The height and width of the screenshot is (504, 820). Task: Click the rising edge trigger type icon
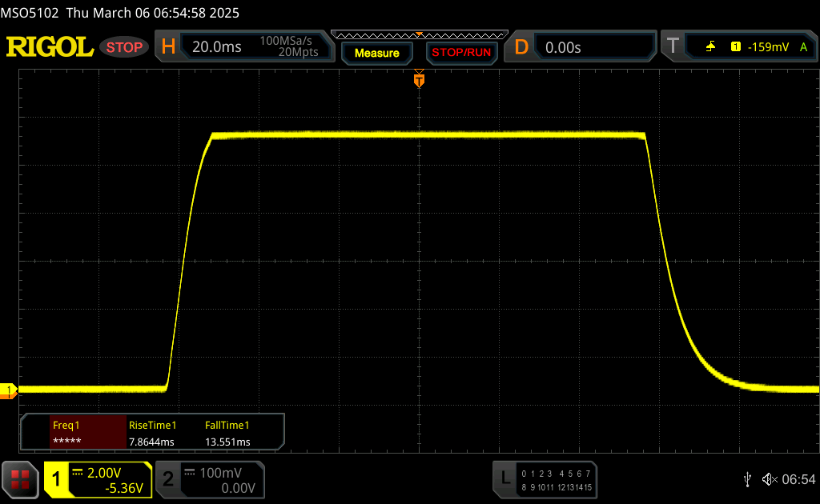[x=710, y=47]
